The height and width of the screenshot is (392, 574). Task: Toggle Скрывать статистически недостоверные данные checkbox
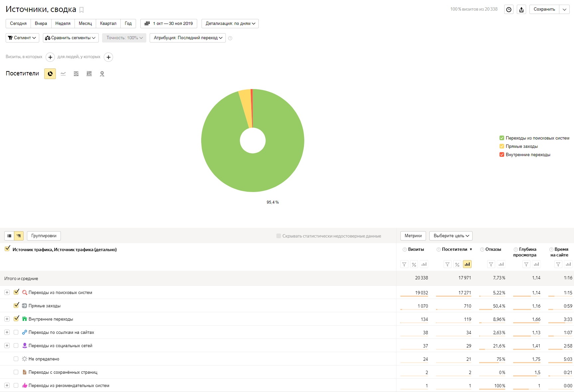pos(279,236)
